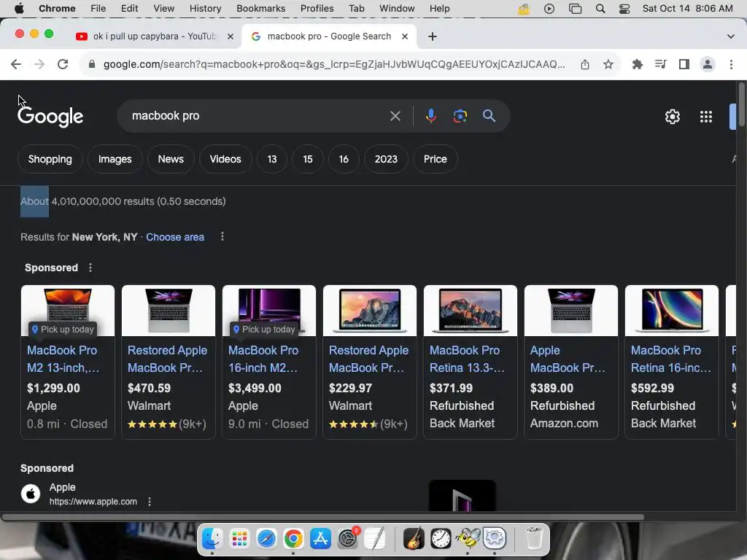Open Restored Apple MacBook Pro $470.59 listing
The height and width of the screenshot is (560, 747).
tap(167, 359)
